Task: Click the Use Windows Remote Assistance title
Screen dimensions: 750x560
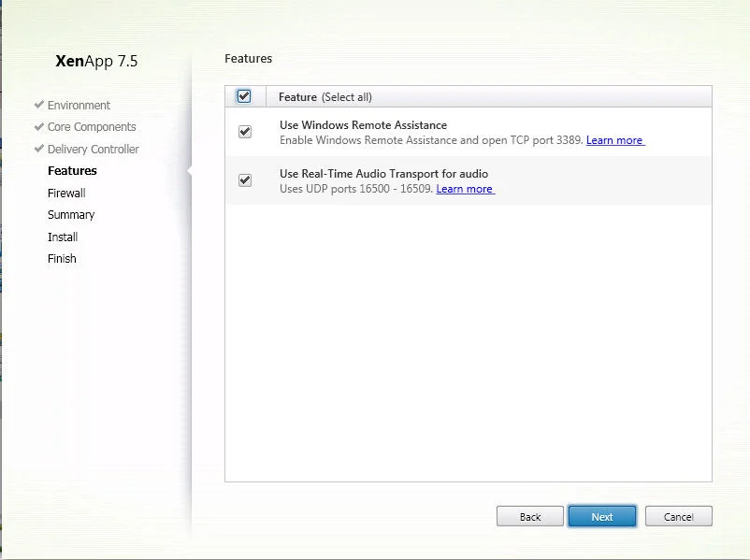Action: (x=364, y=125)
